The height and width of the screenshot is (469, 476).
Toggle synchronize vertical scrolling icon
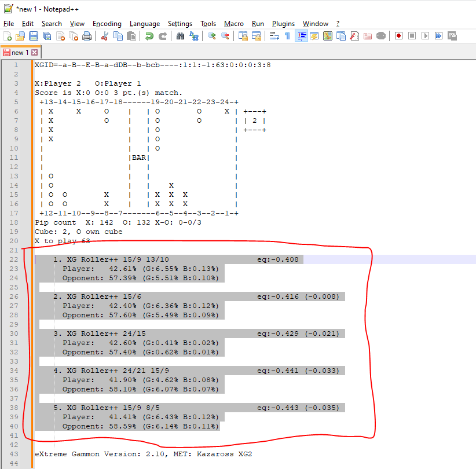coord(243,36)
